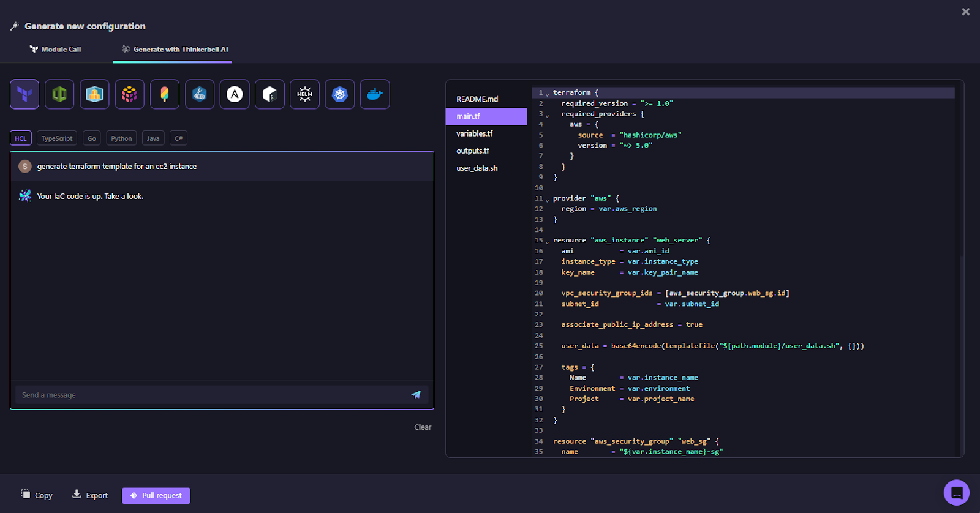The height and width of the screenshot is (513, 980).
Task: Choose TypeScript as output language
Action: pyautogui.click(x=57, y=138)
